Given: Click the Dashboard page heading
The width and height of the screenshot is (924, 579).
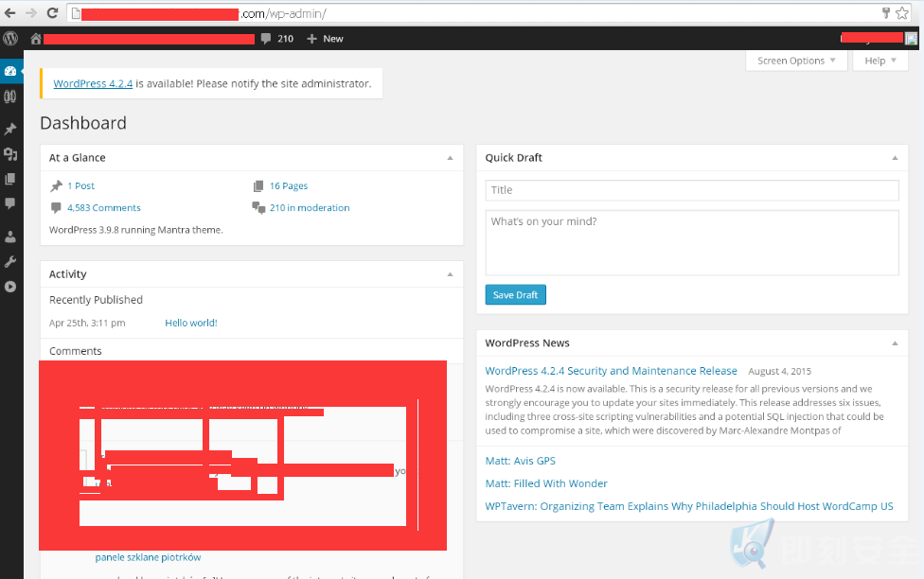Looking at the screenshot, I should (83, 123).
